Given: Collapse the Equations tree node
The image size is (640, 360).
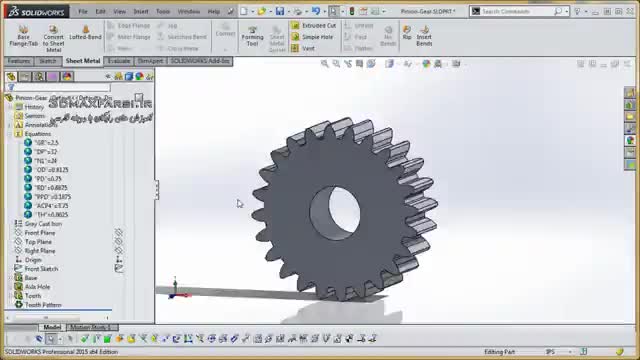Looking at the screenshot, I should (10, 134).
